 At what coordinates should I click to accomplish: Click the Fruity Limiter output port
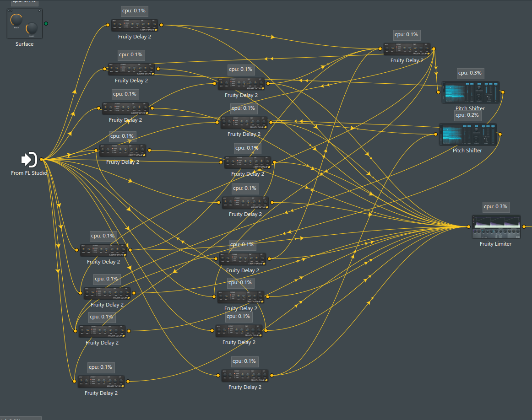pyautogui.click(x=524, y=226)
